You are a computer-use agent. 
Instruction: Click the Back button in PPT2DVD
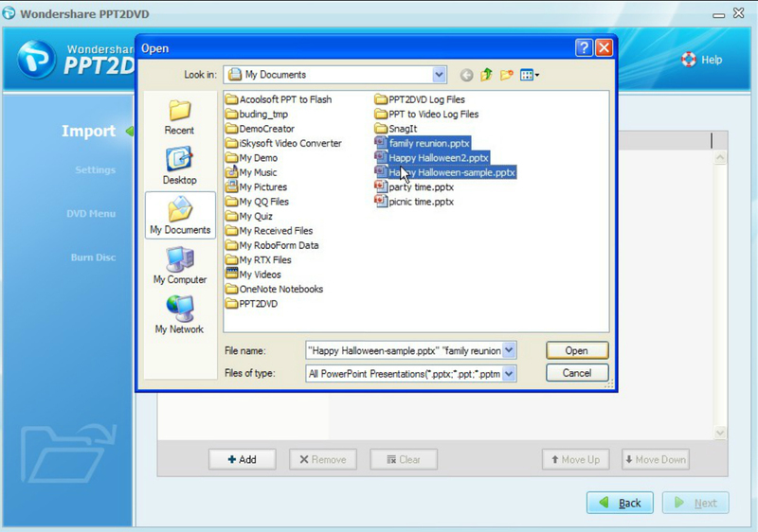(x=620, y=503)
